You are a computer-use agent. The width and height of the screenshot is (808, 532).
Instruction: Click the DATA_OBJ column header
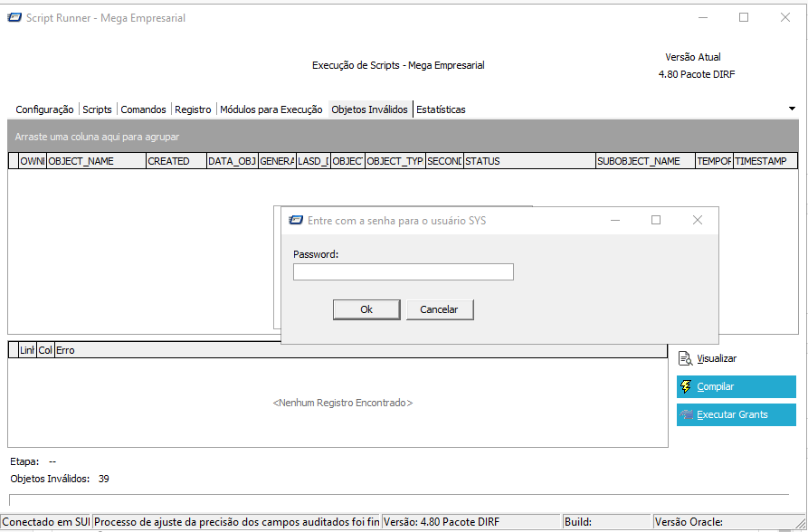coord(233,161)
